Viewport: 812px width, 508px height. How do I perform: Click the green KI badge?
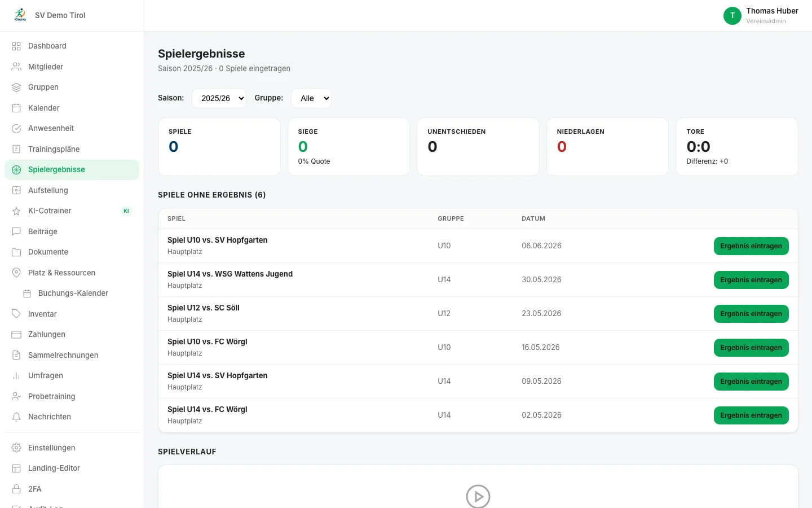coord(126,211)
